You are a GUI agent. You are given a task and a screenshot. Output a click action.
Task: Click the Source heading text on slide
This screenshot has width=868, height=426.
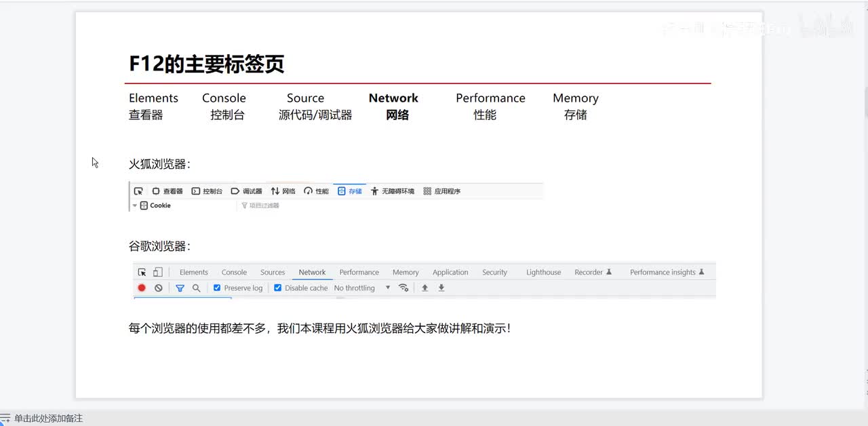tap(305, 98)
